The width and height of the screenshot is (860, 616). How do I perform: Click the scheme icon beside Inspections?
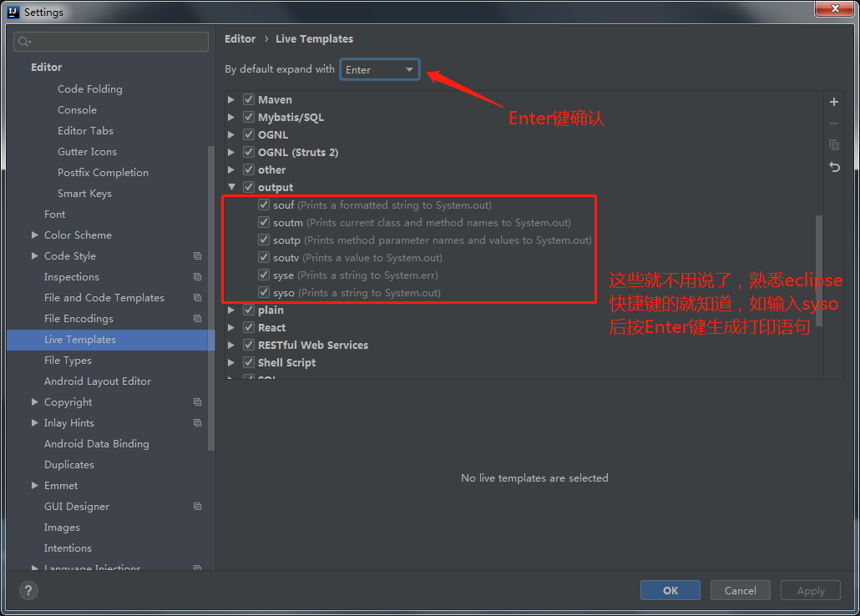click(197, 276)
